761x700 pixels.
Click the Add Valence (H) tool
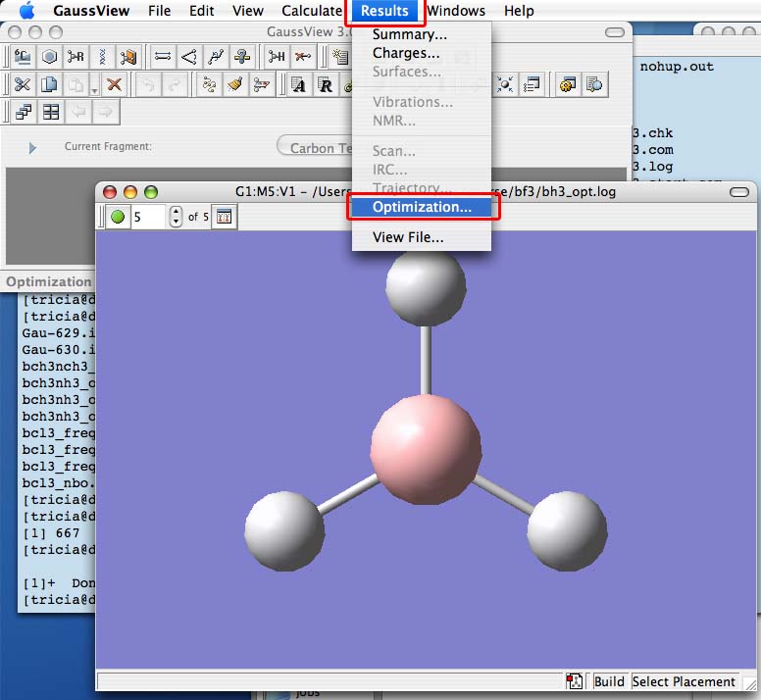[278, 56]
